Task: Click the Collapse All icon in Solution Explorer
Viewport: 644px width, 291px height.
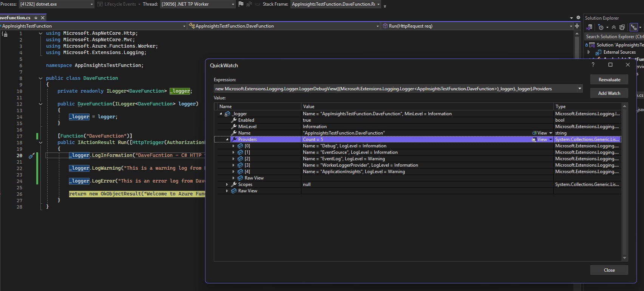Action: (x=614, y=27)
